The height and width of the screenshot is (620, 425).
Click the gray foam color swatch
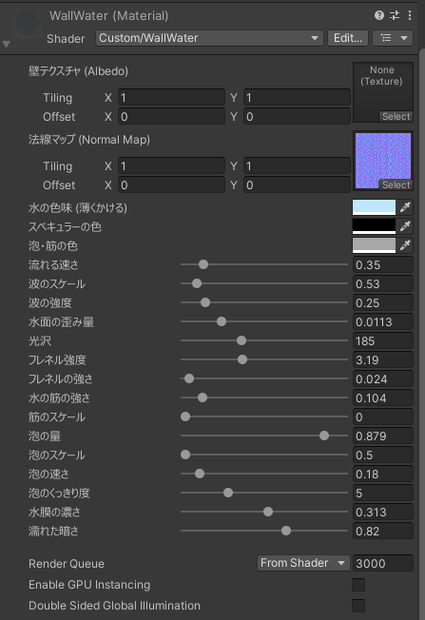(x=374, y=245)
